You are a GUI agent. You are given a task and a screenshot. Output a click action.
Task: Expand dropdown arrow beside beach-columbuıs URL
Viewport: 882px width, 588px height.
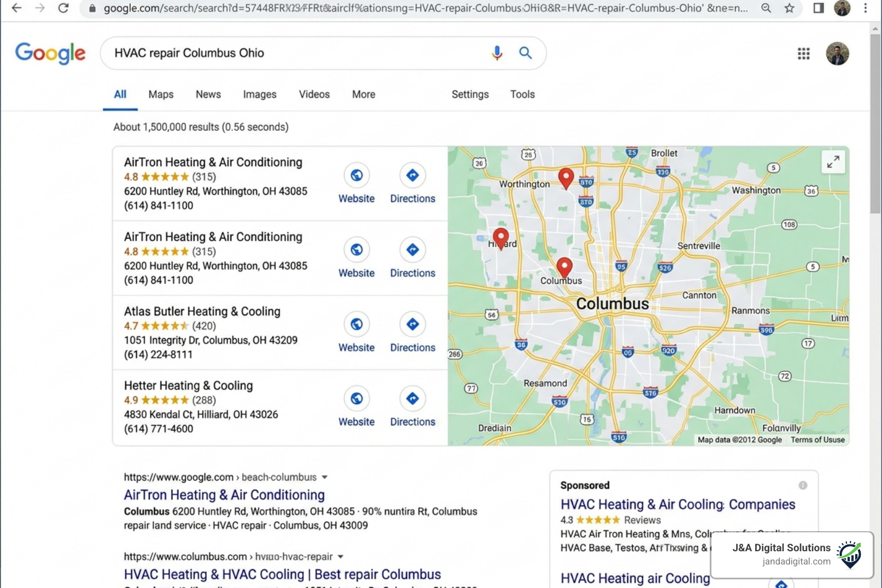pyautogui.click(x=324, y=477)
